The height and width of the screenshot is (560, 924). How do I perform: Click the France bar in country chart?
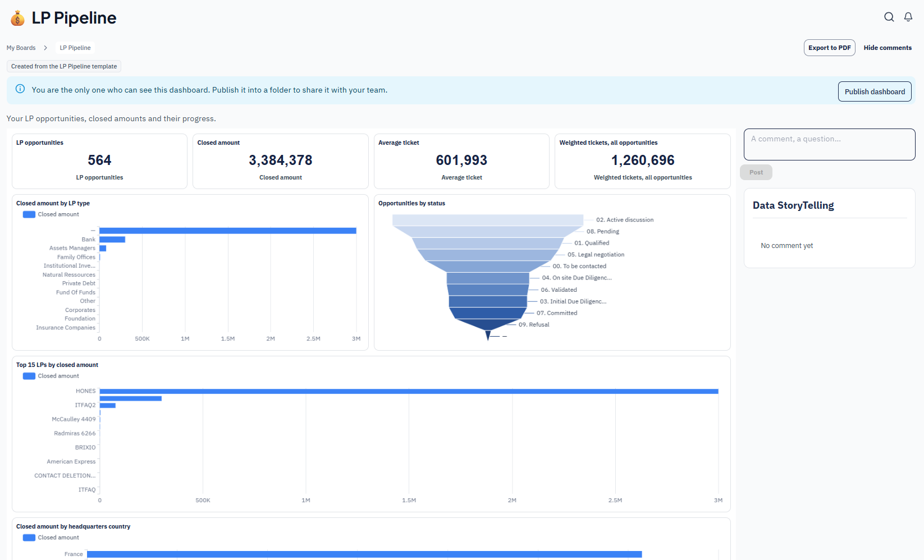tap(364, 554)
